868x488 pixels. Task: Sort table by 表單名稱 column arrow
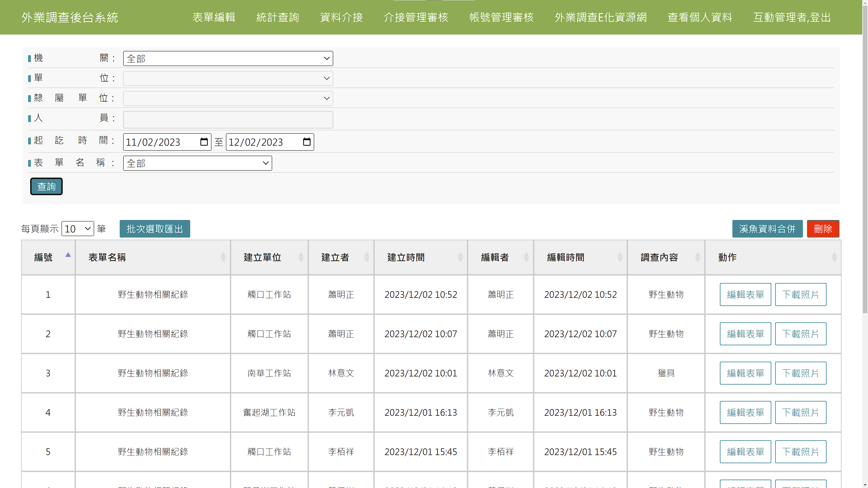click(x=223, y=257)
